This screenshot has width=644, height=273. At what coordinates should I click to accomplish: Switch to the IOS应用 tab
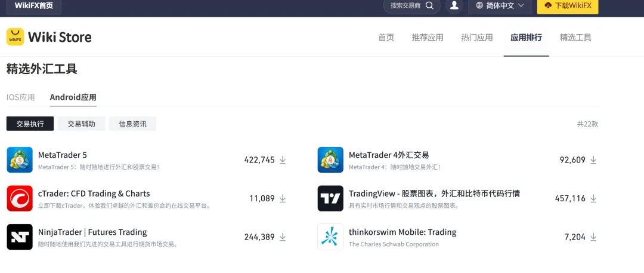20,97
